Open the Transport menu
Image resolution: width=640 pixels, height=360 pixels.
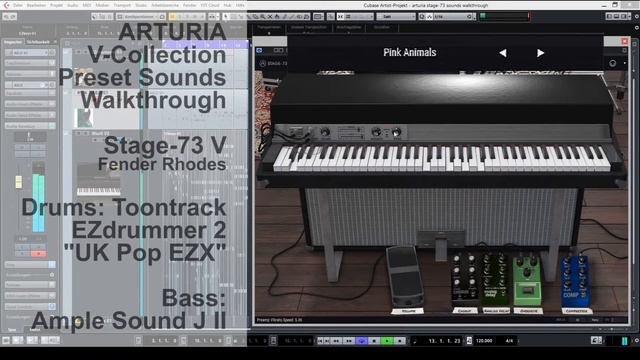[122, 5]
